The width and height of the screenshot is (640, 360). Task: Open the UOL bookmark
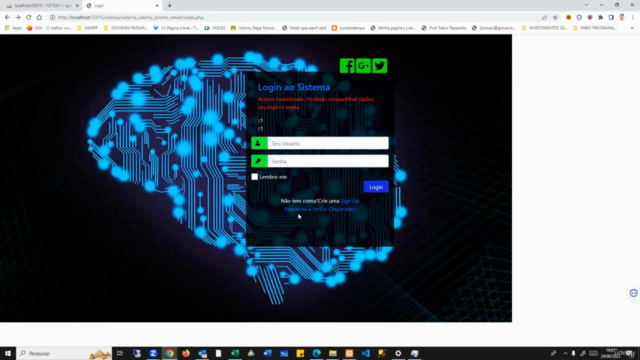point(49,28)
